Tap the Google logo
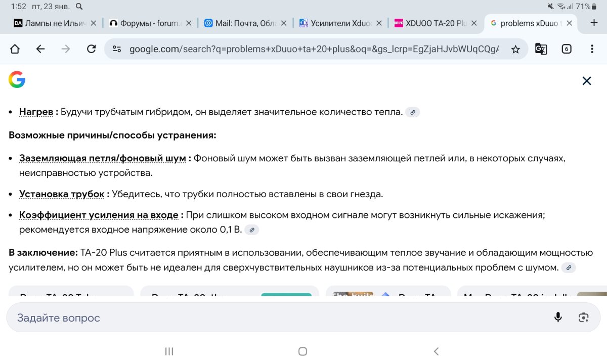This screenshot has width=607, height=364. (17, 80)
